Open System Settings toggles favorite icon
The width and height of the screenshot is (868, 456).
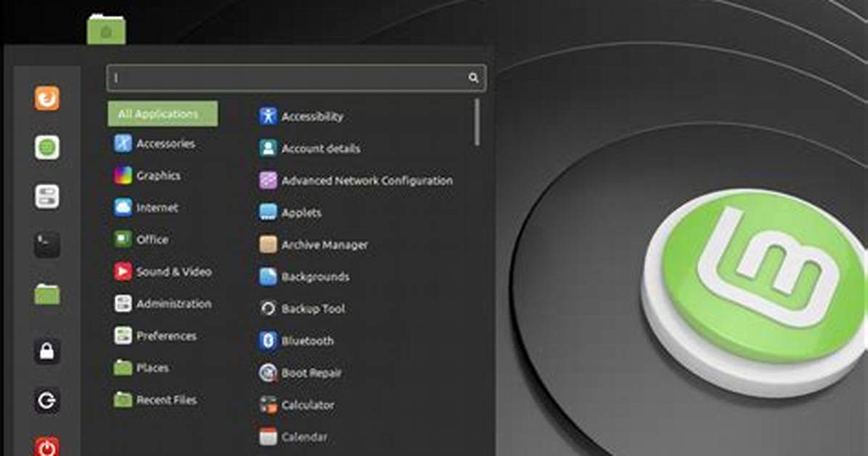[x=47, y=196]
